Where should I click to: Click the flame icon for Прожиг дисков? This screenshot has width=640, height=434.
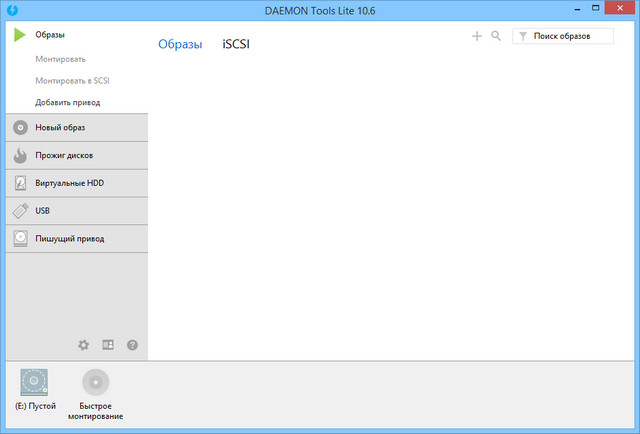coord(20,155)
